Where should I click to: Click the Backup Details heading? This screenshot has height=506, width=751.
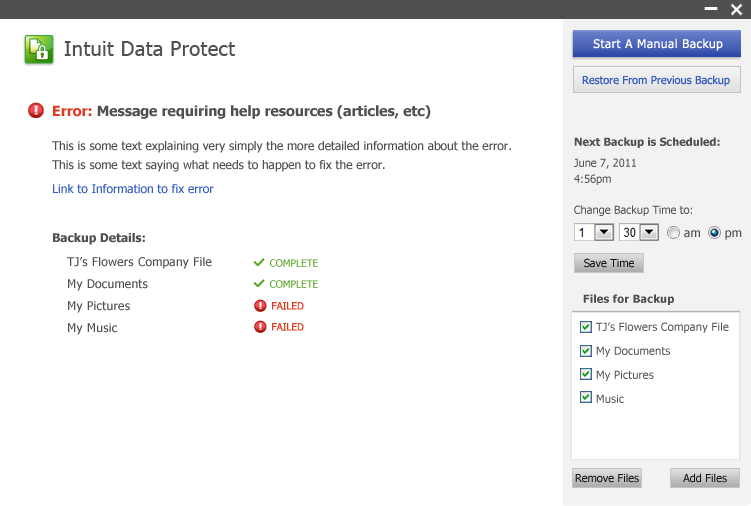click(99, 238)
